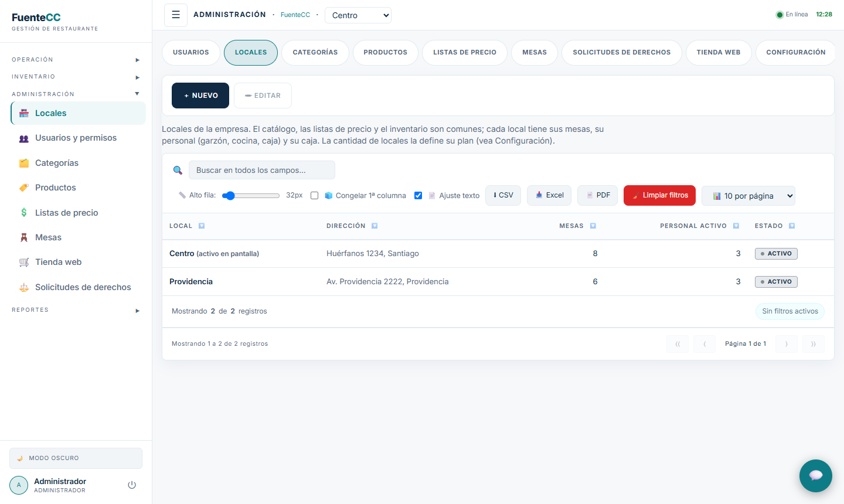Open the chat bubble support button
This screenshot has height=504, width=844.
(x=816, y=476)
